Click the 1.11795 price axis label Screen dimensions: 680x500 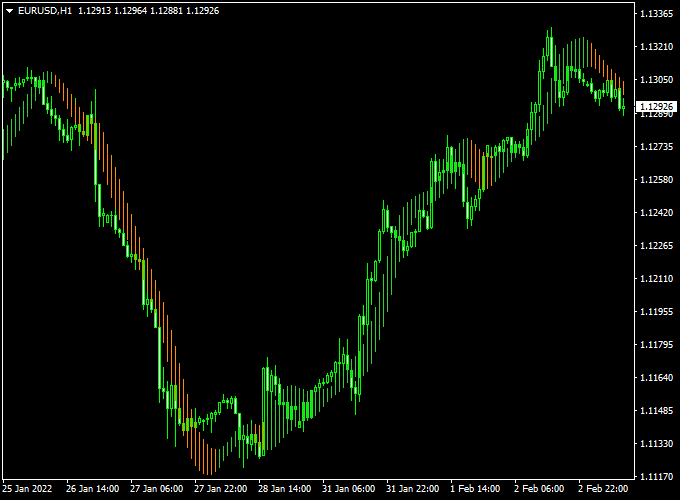(x=657, y=345)
